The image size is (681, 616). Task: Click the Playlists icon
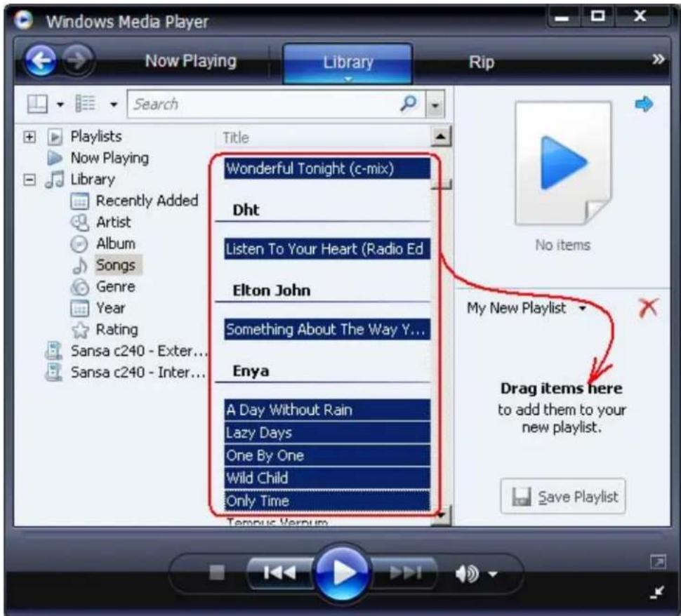coord(55,138)
